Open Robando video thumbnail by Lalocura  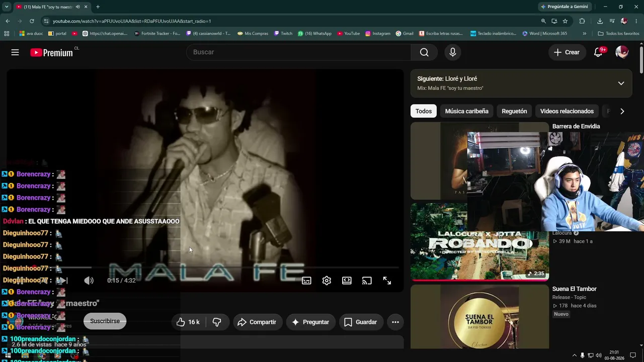click(x=479, y=241)
